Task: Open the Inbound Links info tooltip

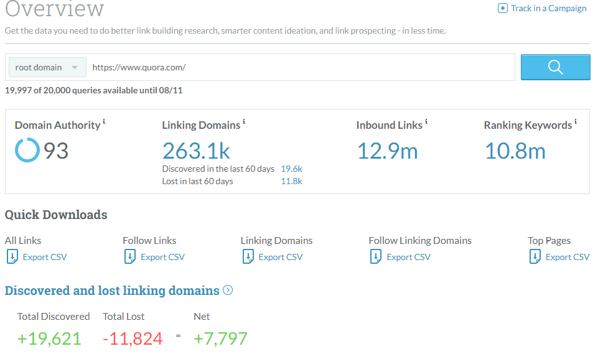Action: (426, 123)
